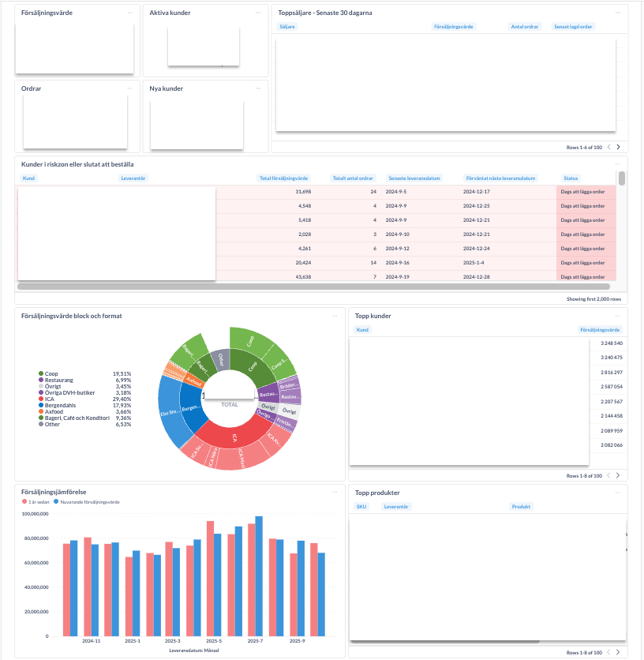Click the Status column header
The width and height of the screenshot is (644, 660).
click(571, 178)
